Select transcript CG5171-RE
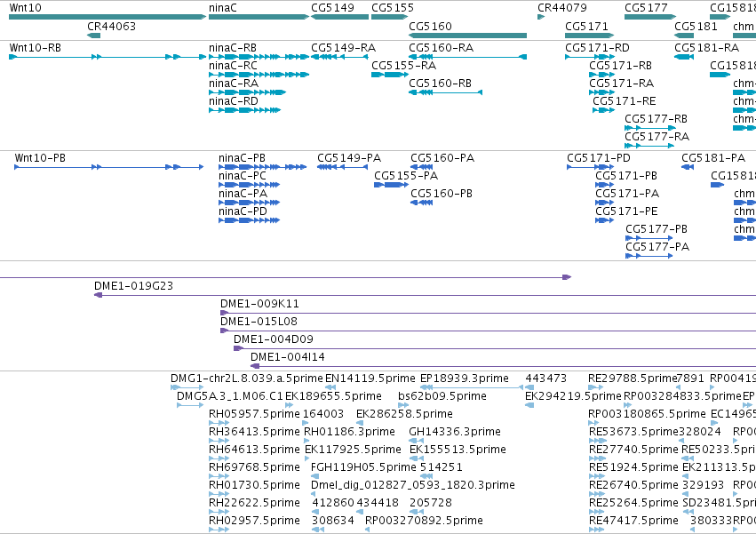Viewport: 756px width, 534px height. 603,110
